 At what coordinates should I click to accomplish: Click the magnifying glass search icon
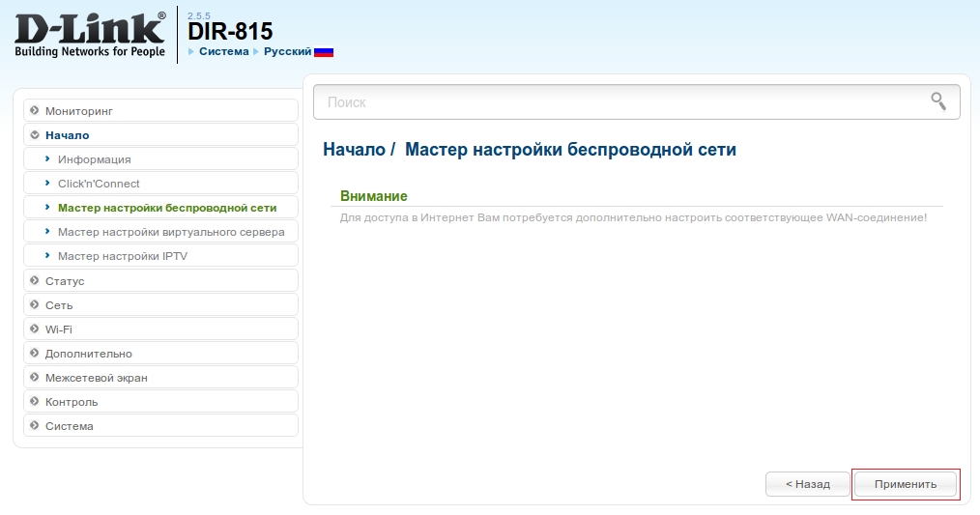coord(937,101)
